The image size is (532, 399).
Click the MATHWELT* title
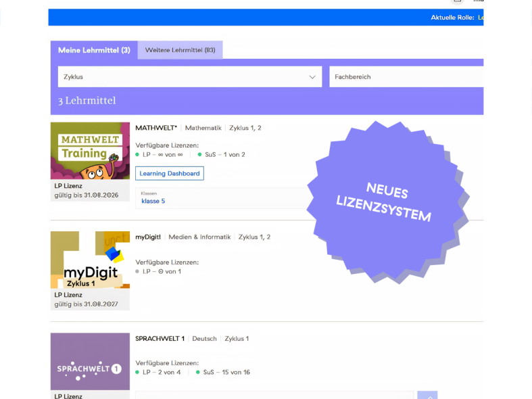[x=156, y=128]
